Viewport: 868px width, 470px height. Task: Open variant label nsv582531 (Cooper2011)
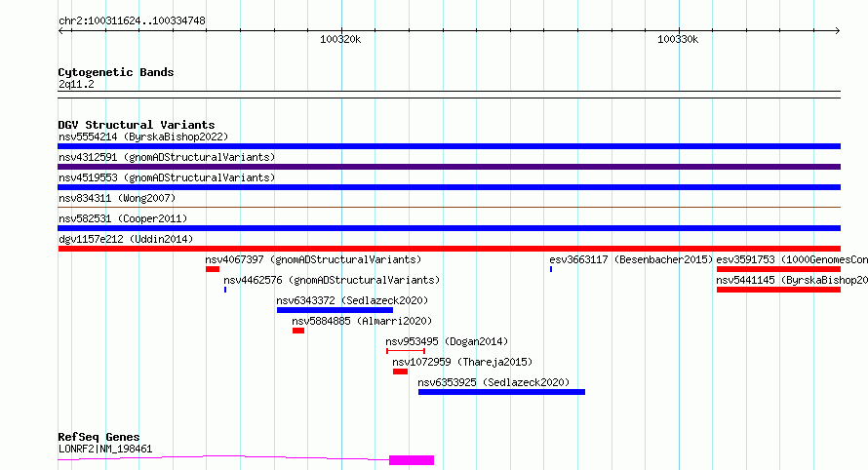click(x=123, y=218)
